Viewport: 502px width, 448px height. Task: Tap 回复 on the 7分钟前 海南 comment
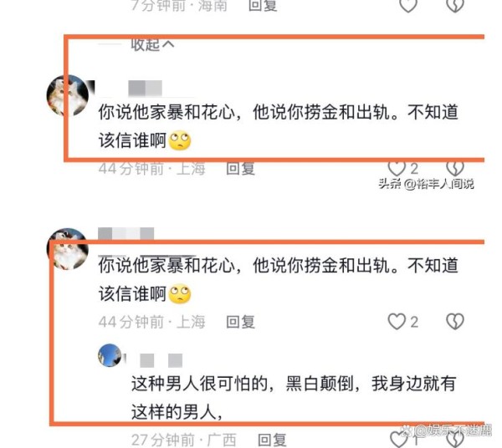(263, 5)
